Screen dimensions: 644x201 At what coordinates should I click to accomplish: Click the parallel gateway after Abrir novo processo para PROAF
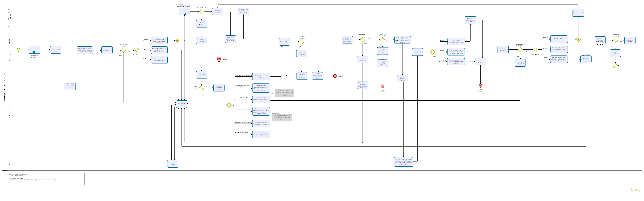pyautogui.click(x=178, y=40)
